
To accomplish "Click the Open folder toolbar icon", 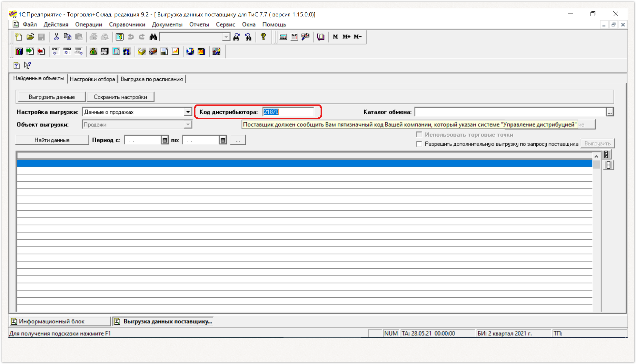I will click(x=30, y=37).
